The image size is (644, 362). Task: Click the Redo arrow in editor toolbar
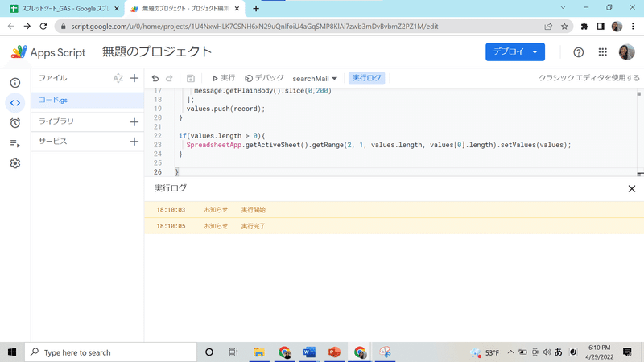click(169, 78)
